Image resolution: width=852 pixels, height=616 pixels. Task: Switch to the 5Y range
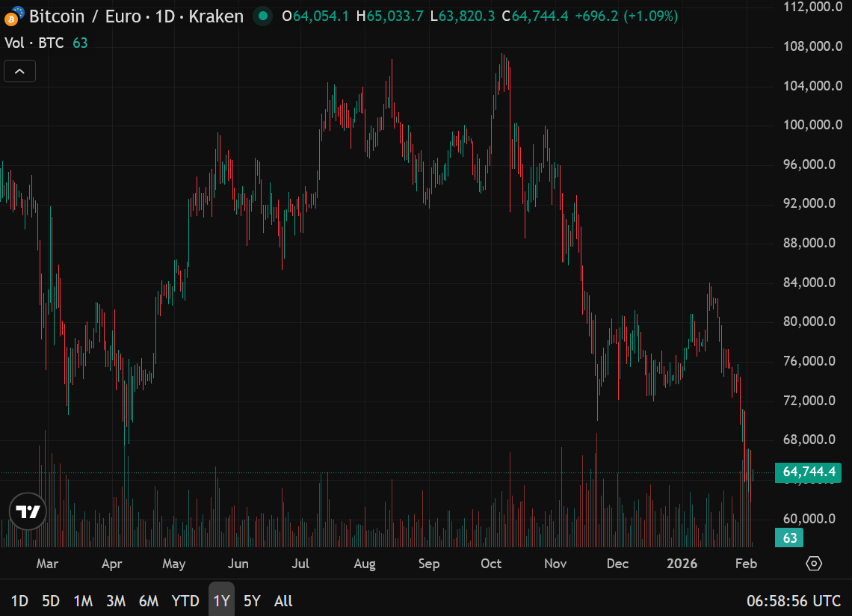(x=252, y=601)
